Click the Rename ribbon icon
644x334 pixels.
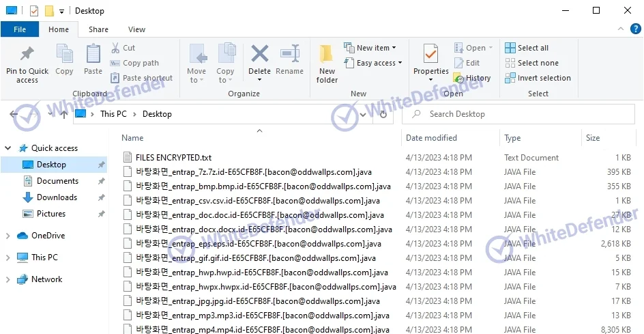[290, 55]
